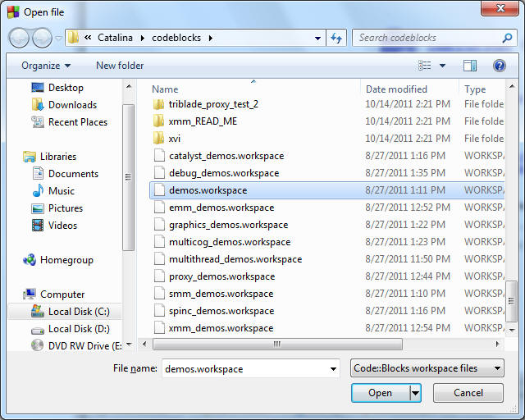Select codeblocks in the breadcrumb path
This screenshot has width=525, height=420.
[176, 38]
